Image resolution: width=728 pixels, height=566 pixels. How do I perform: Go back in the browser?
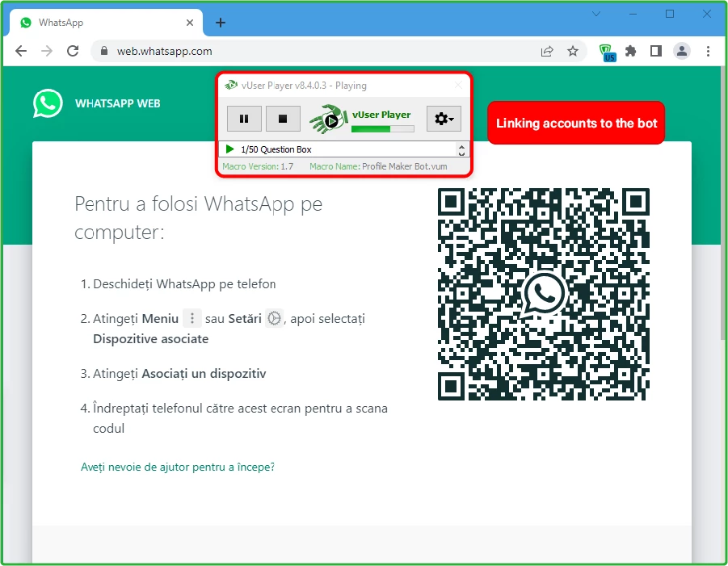pos(21,51)
